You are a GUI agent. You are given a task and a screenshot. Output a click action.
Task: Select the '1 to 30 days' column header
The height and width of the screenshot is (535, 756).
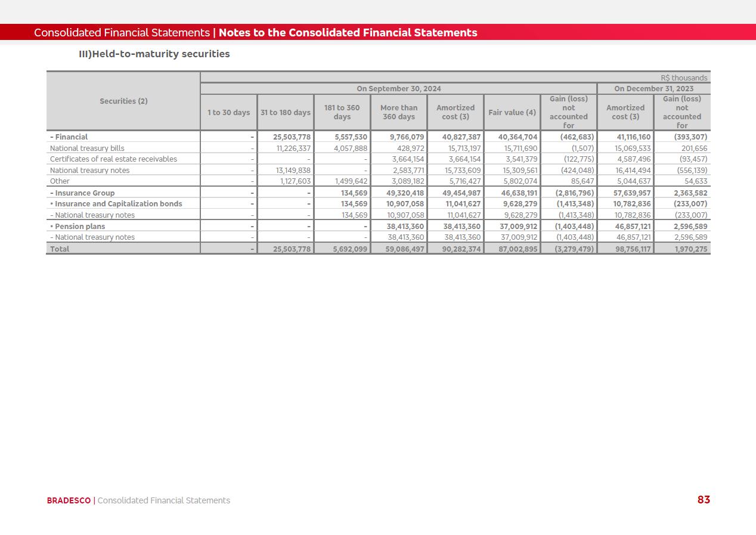click(228, 113)
